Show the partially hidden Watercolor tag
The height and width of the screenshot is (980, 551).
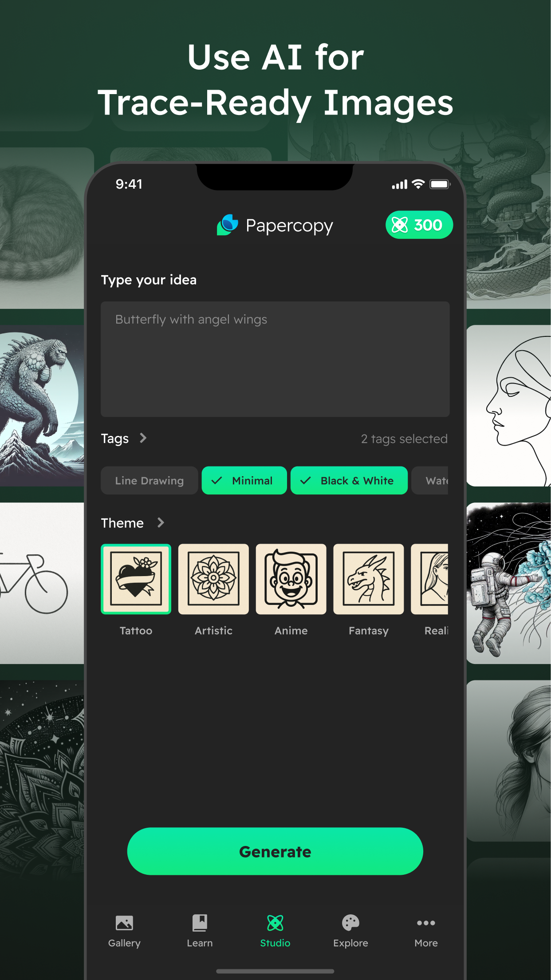[x=430, y=480]
